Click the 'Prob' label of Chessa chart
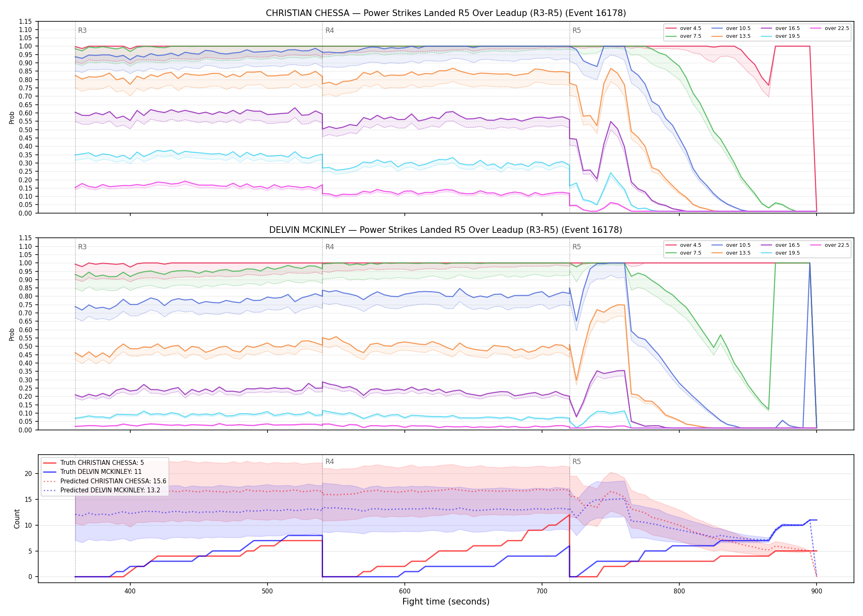This screenshot has height=616, width=863. 12,117
